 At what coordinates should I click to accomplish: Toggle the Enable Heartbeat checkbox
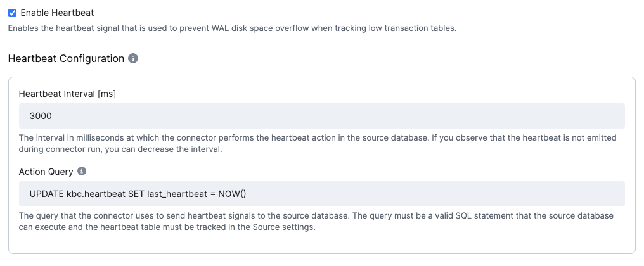pyautogui.click(x=12, y=13)
